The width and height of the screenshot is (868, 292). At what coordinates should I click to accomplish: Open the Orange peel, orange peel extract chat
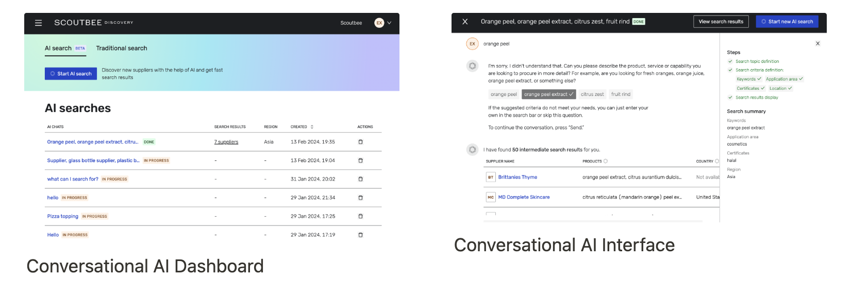tap(93, 142)
